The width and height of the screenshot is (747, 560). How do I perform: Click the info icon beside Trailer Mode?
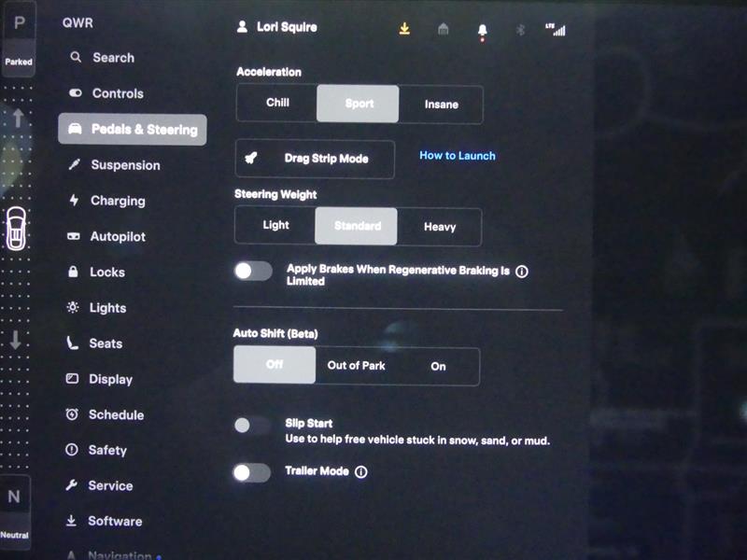pos(361,472)
